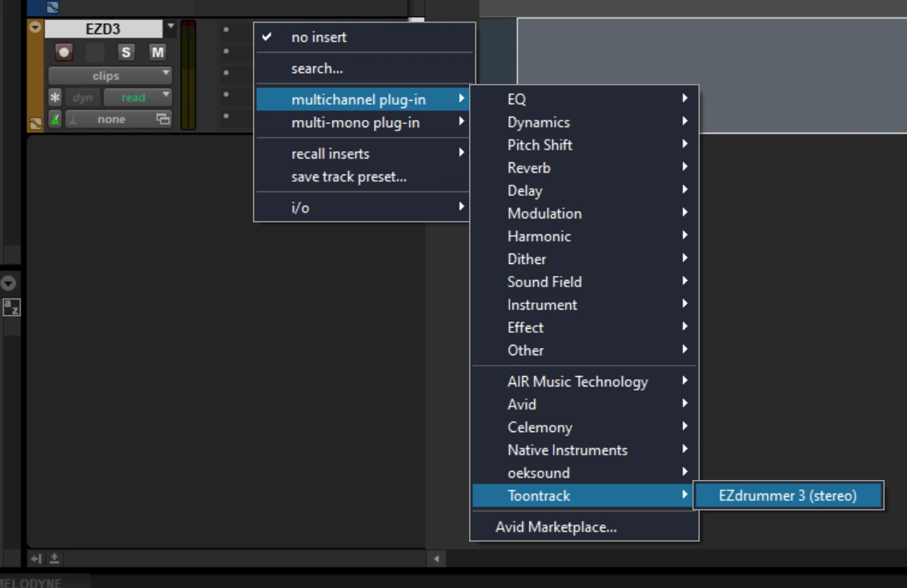Mute the EZD3 track
Viewport: 907px width, 588px height.
tap(157, 53)
